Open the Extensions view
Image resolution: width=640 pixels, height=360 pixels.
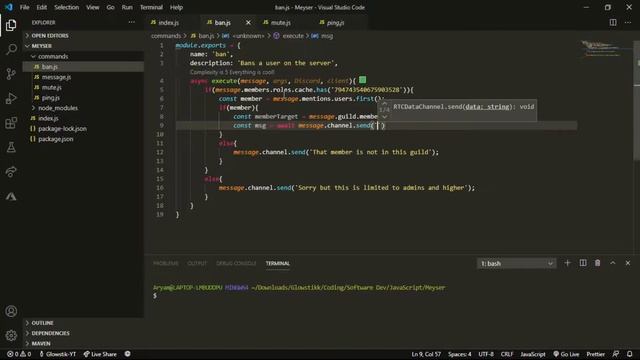(11, 123)
